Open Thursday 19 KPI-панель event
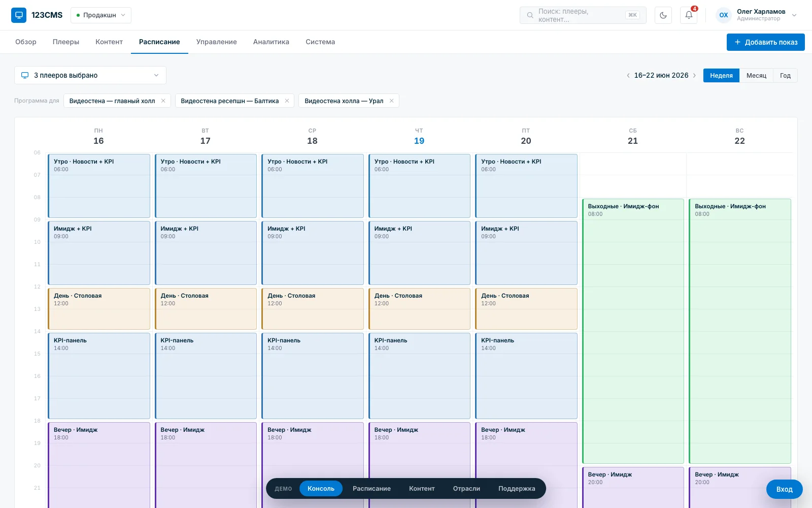Image resolution: width=812 pixels, height=508 pixels. click(420, 376)
